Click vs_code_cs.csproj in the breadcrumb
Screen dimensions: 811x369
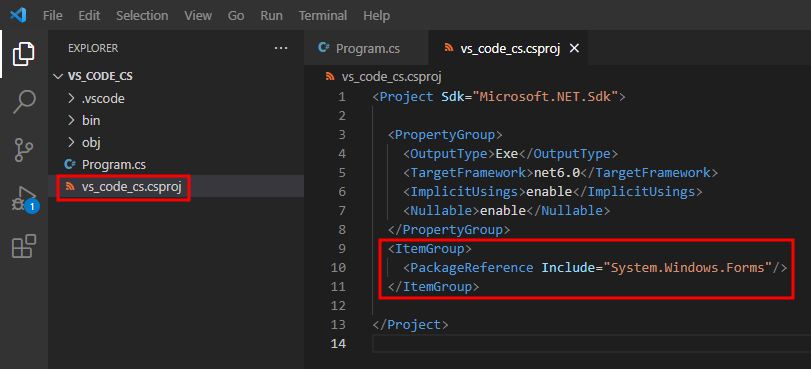(x=391, y=77)
